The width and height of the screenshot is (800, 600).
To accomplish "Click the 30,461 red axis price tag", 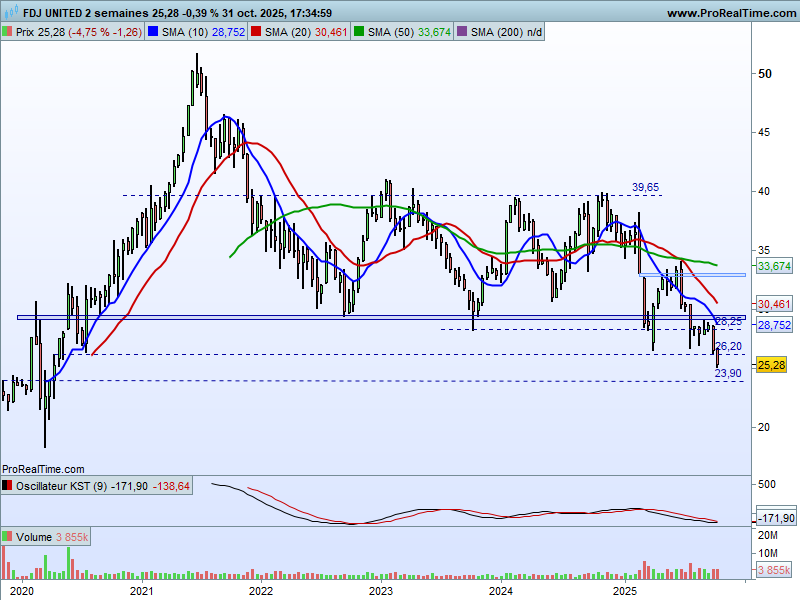I will pyautogui.click(x=774, y=305).
